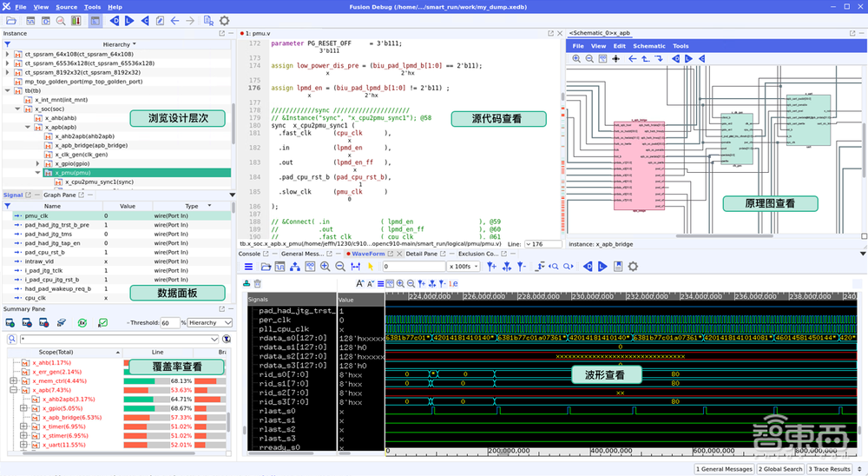Open the Console tab
The height and width of the screenshot is (476, 868).
tap(250, 254)
